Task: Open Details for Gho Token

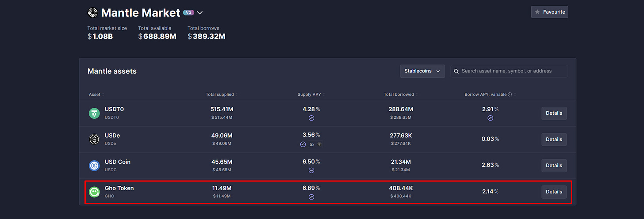Action: click(x=554, y=192)
